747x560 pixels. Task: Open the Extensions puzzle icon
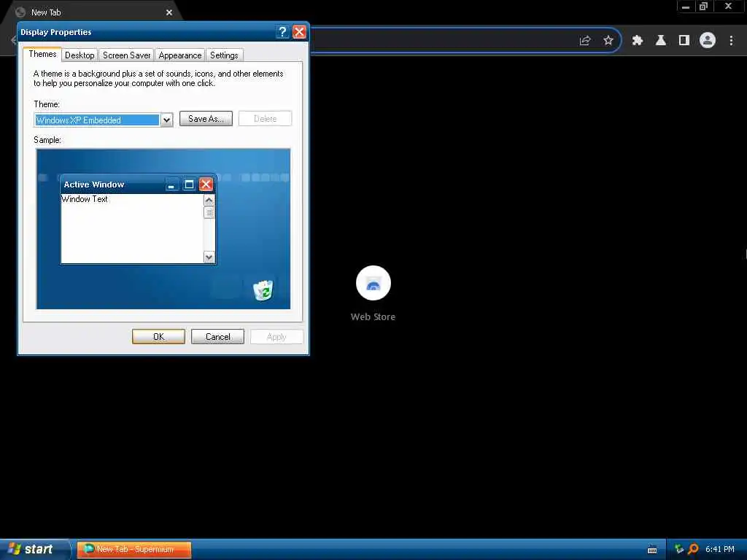[x=637, y=41]
